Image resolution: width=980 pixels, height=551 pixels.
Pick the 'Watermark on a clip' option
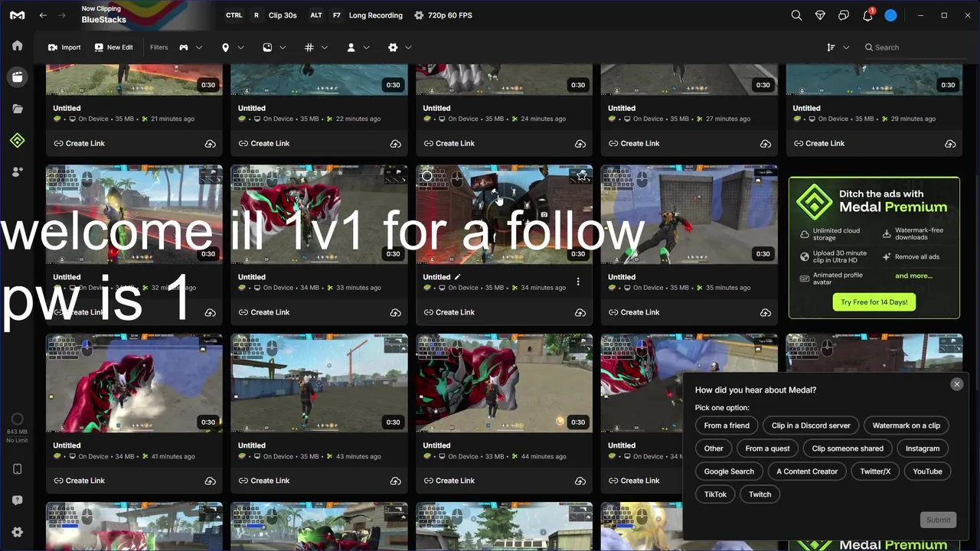pyautogui.click(x=906, y=425)
